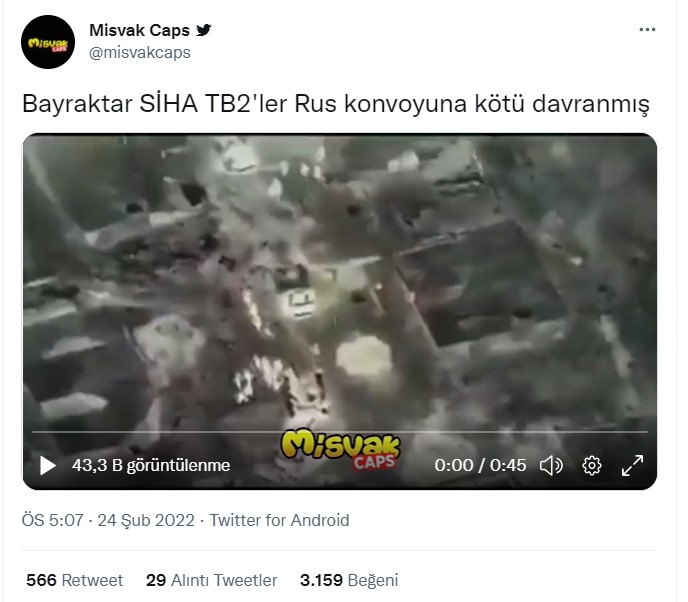Play the video
Screen dimensions: 688x602
point(47,466)
